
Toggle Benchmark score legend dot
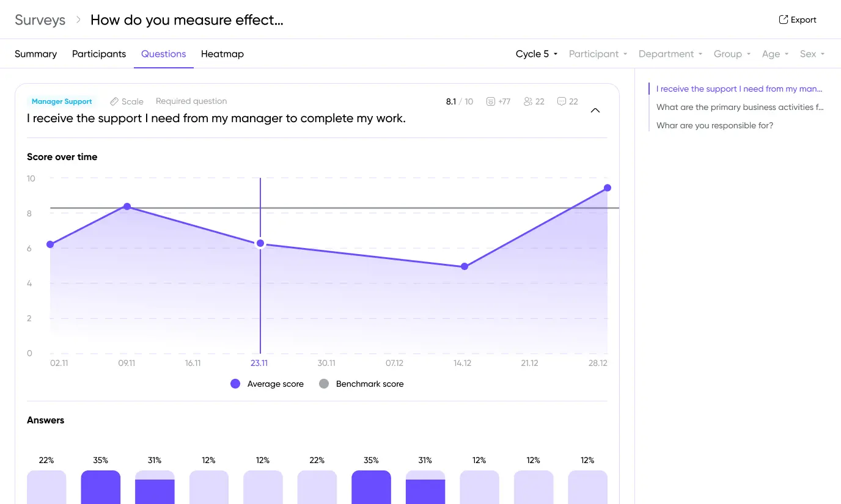[x=324, y=384]
